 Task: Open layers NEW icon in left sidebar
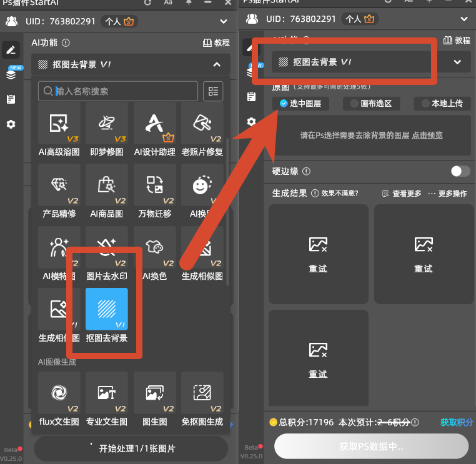point(11,74)
